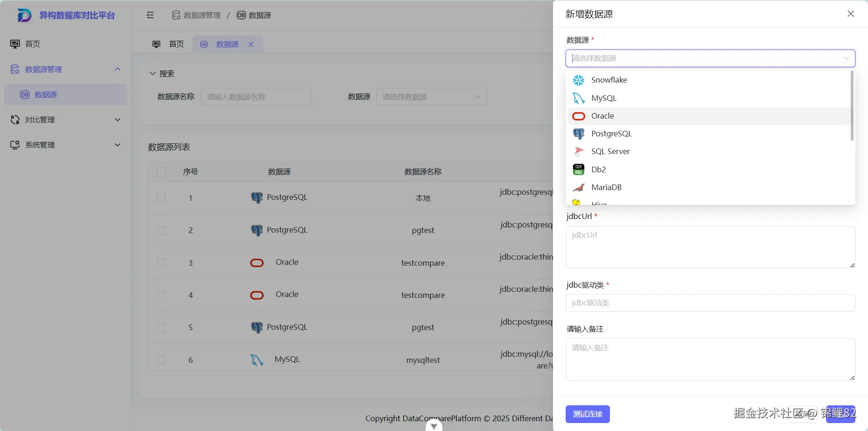868x431 pixels.
Task: Check the row 2 pgtest checkbox
Action: pos(161,230)
